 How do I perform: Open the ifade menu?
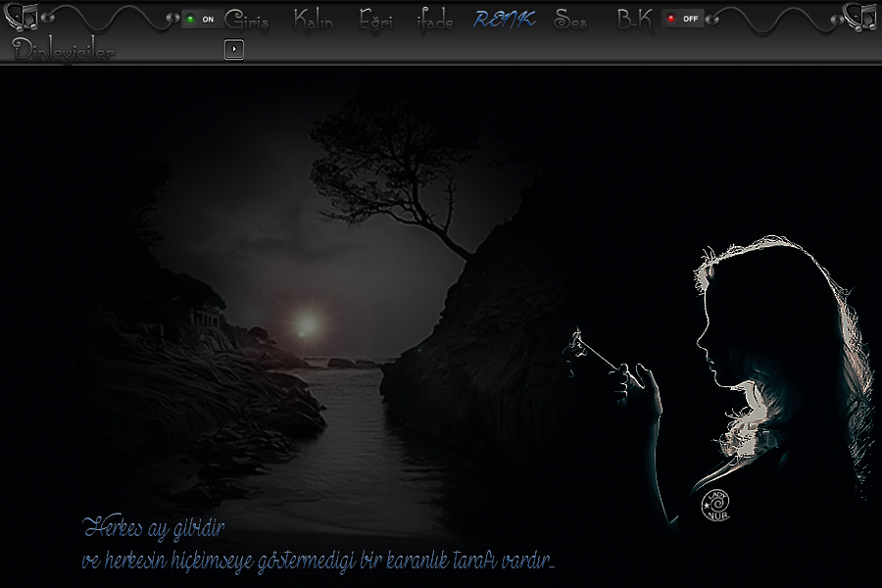pos(435,20)
